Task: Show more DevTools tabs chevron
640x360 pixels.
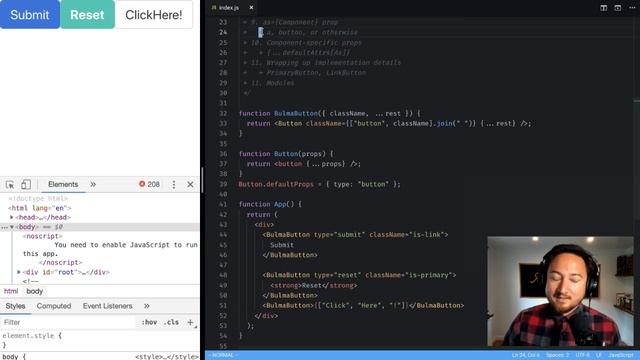Action: [x=93, y=184]
